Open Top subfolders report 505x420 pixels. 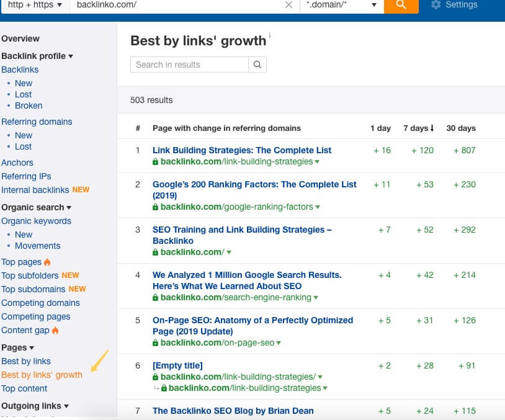pyautogui.click(x=30, y=275)
